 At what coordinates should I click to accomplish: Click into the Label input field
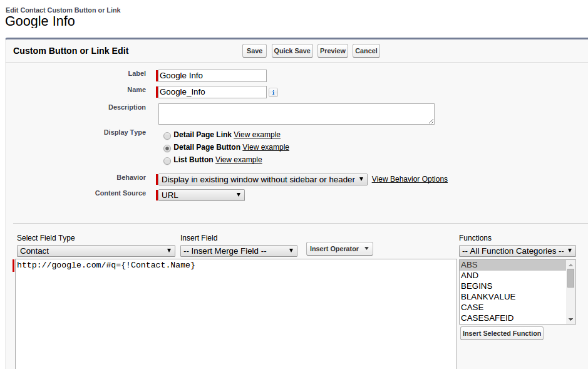point(212,76)
